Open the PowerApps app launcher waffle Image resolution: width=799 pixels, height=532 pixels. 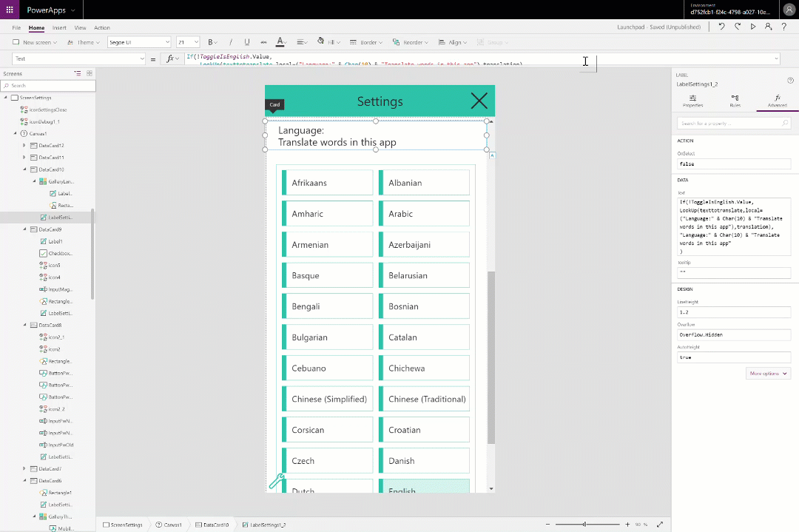tap(10, 10)
